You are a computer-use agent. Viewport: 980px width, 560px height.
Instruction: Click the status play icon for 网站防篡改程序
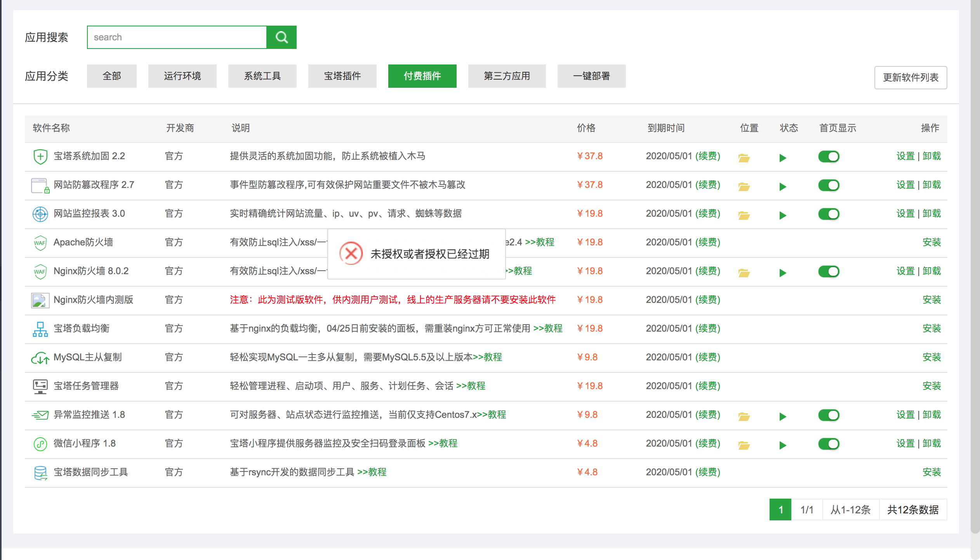(783, 186)
